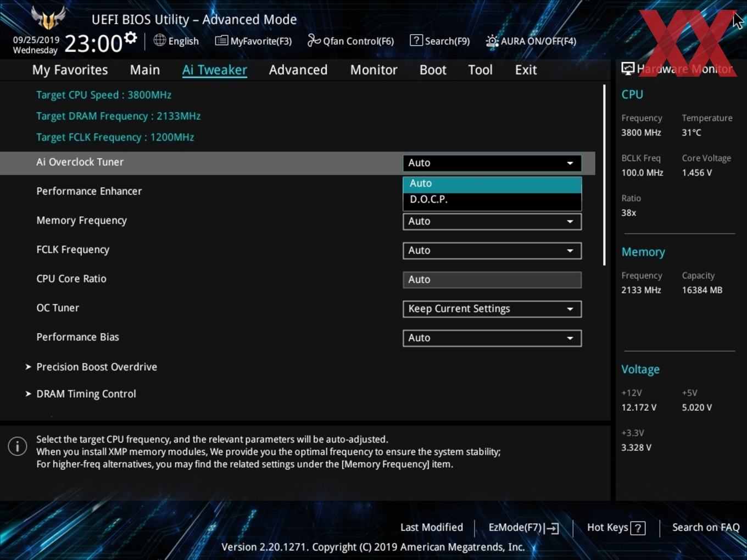Choose D.O.C.P. in the dropdown list
The height and width of the screenshot is (560, 747).
(x=492, y=200)
